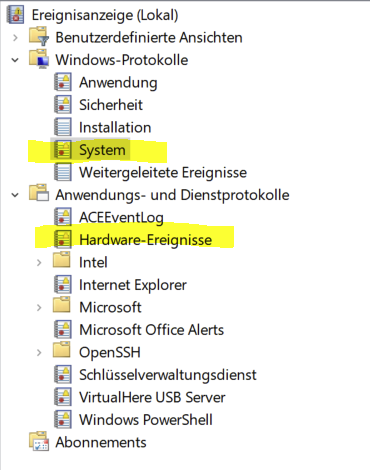
Task: Select the Windows PowerShell log
Action: (146, 420)
